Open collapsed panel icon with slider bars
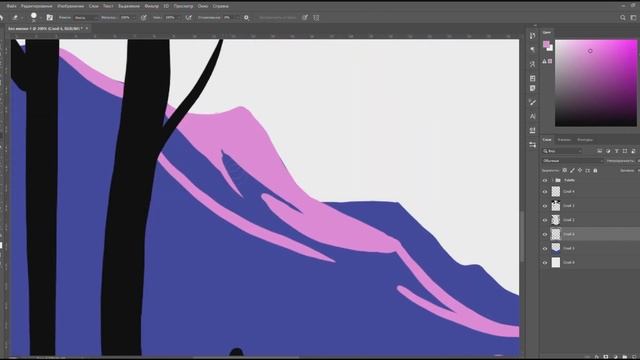This screenshot has height=360, width=640. coord(532,145)
